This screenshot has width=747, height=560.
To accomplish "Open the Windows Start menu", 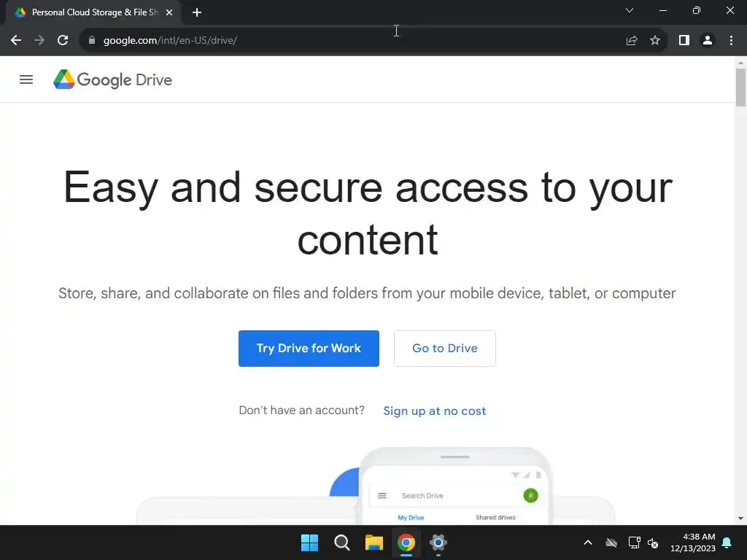I will tap(309, 542).
